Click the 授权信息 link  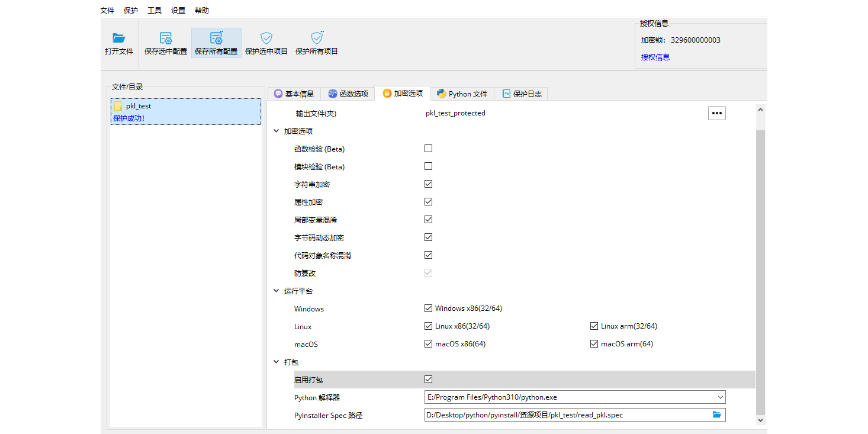[x=655, y=56]
